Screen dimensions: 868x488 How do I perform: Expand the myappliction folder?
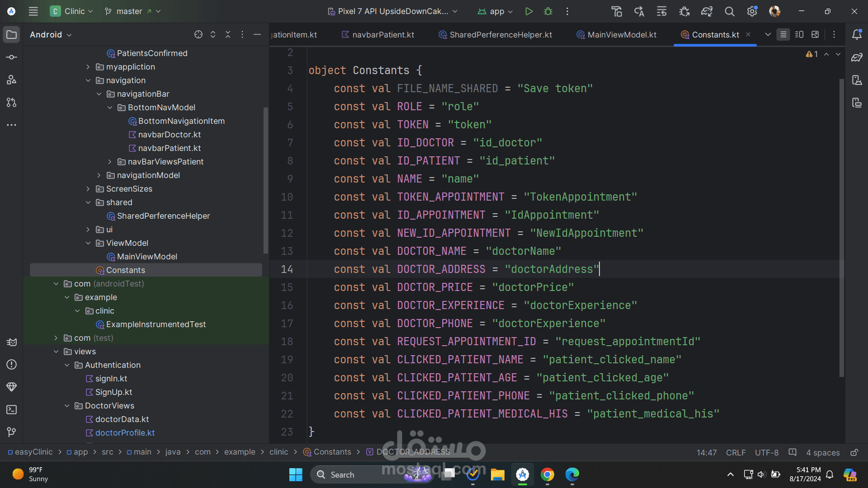coord(88,67)
